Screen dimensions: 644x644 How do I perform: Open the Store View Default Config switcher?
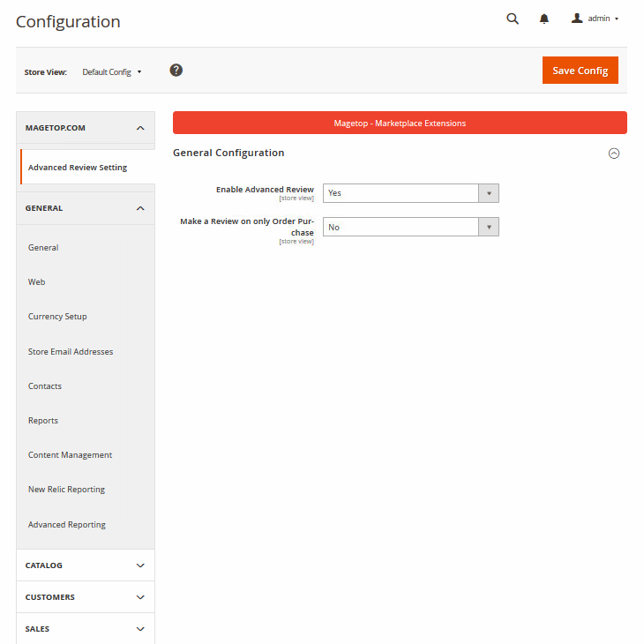(112, 72)
